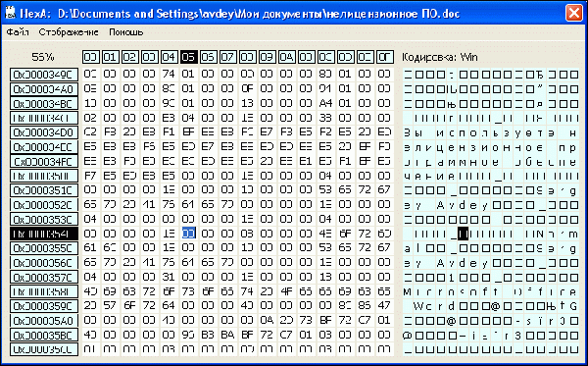Click the highlighted 00 byte in row 0x00003540
588x366 pixels.
tap(188, 234)
